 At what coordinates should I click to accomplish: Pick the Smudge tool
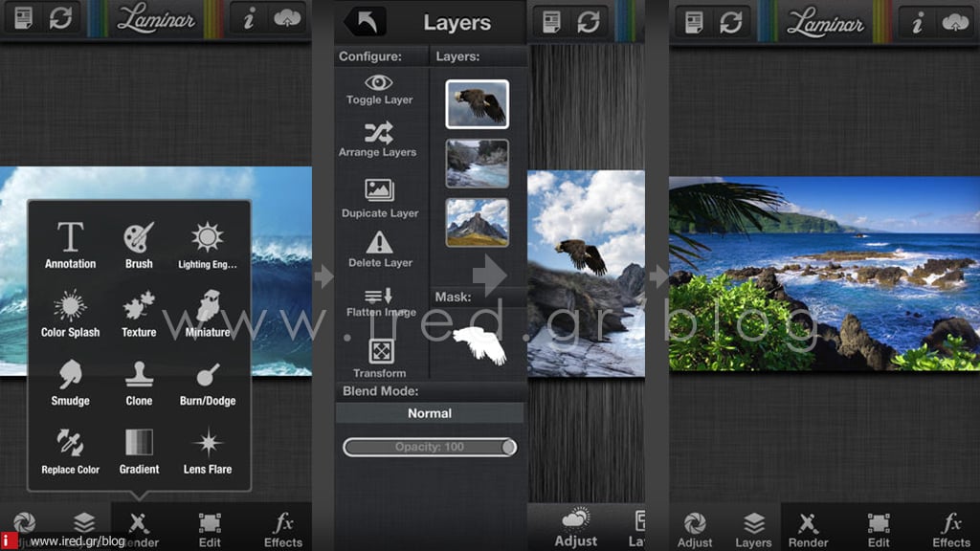point(70,381)
